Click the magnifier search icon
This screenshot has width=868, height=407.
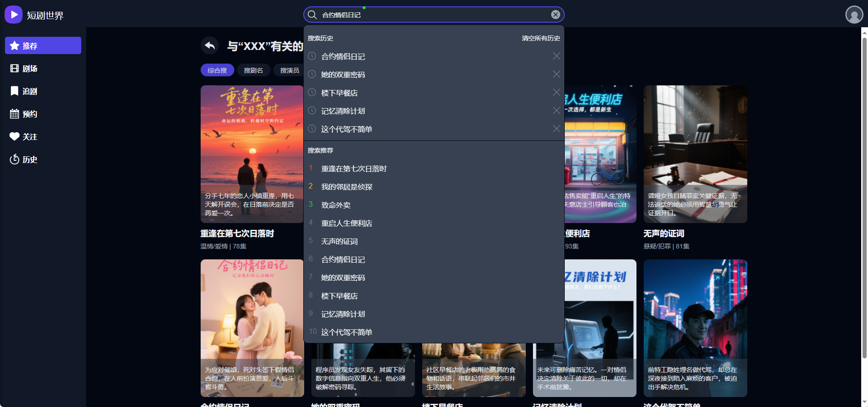312,15
